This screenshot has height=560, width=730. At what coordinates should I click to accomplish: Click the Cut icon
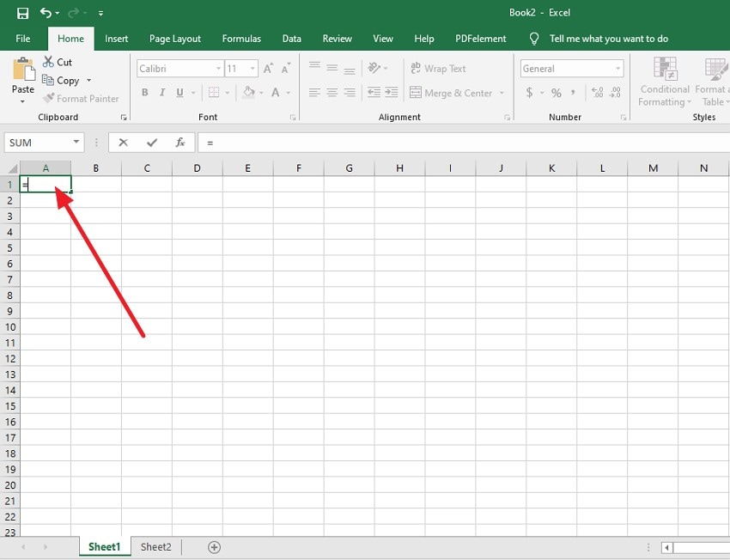coord(47,61)
